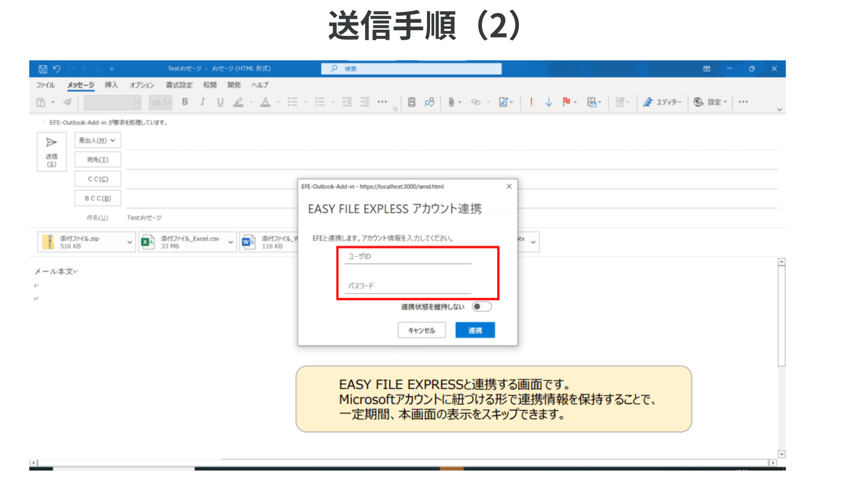Screen dimensions: 868x490
Task: Expand Paste options arrow
Action: pos(53,102)
